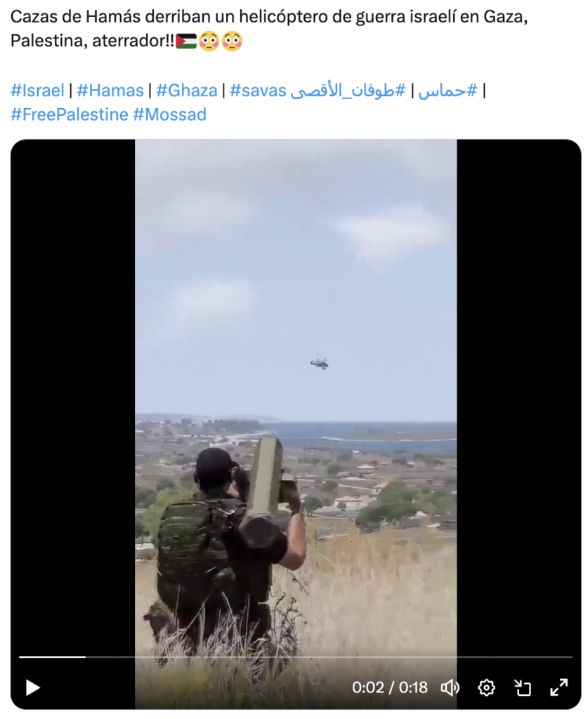Open the #Israel hashtag
This screenshot has width=588, height=719.
click(37, 91)
